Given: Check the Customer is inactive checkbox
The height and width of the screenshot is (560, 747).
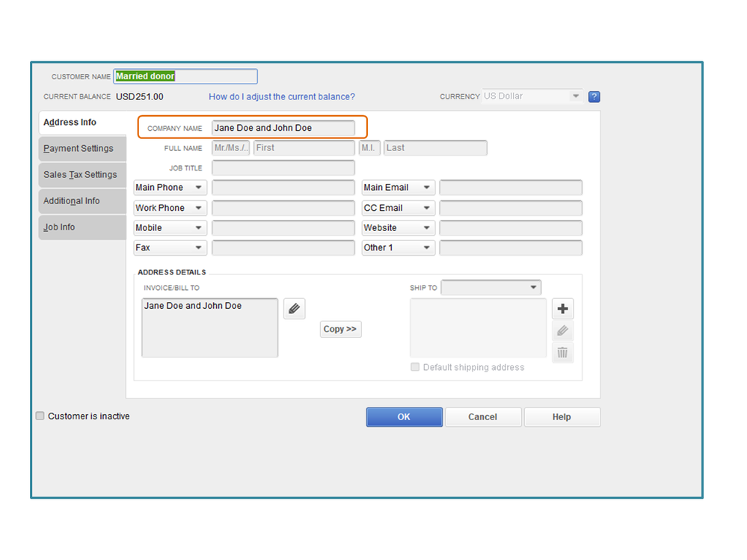Looking at the screenshot, I should 40,416.
